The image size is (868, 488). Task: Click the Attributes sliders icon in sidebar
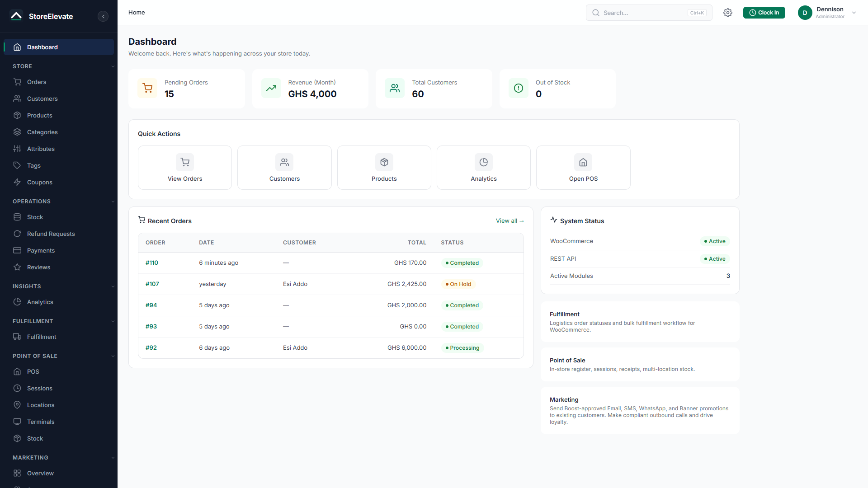pyautogui.click(x=17, y=149)
